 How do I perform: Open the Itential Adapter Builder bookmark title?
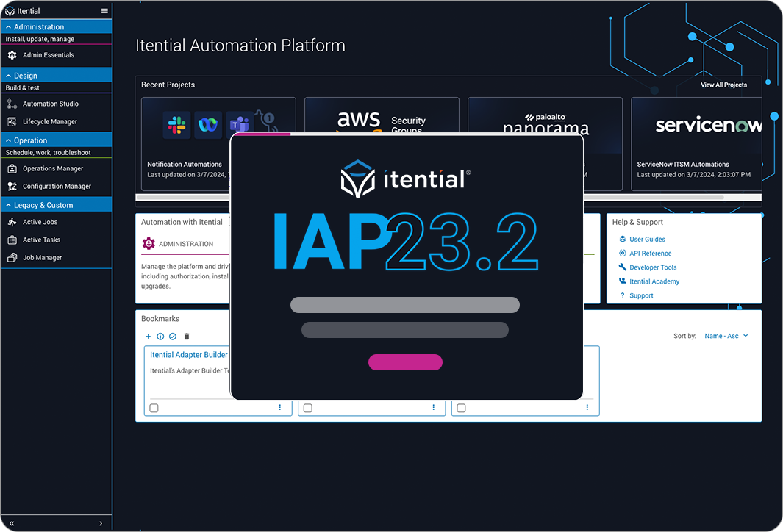189,355
